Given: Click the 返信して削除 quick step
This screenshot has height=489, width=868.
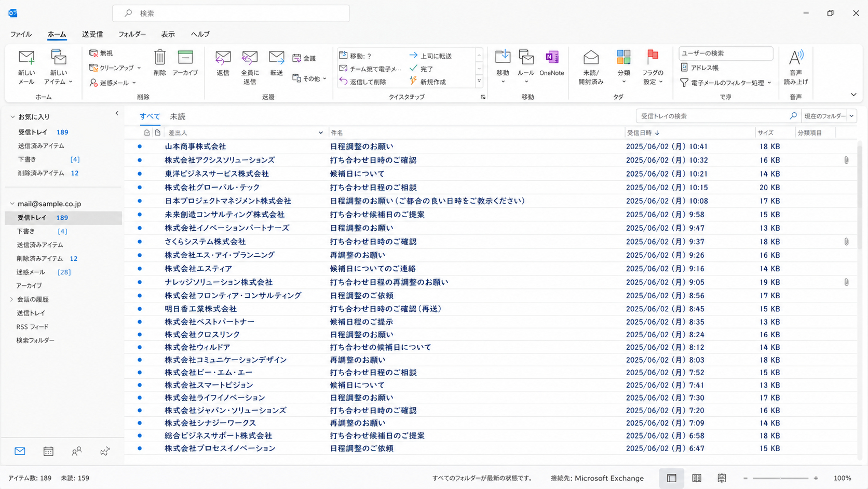Looking at the screenshot, I should pos(362,82).
